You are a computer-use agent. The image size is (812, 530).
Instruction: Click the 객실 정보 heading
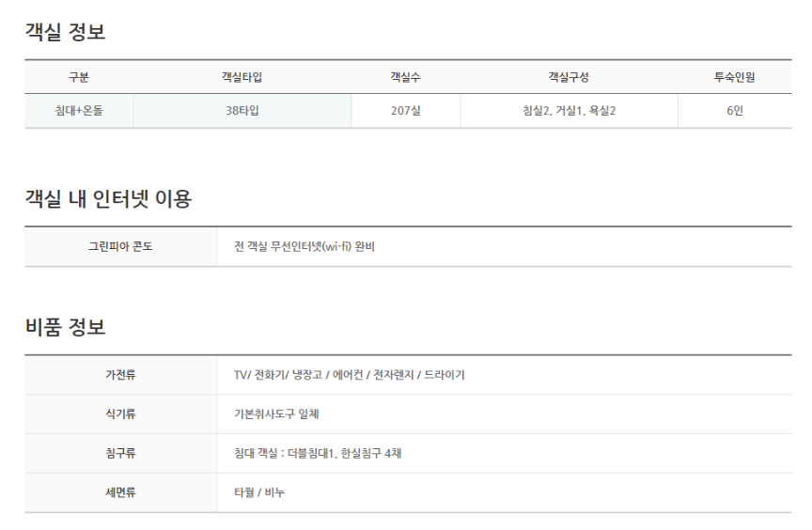pyautogui.click(x=65, y=32)
